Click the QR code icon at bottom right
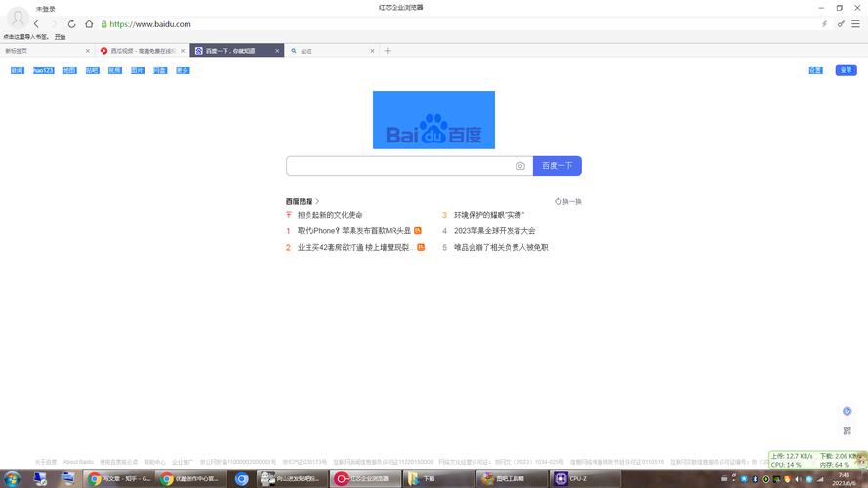868x488 pixels. (847, 430)
